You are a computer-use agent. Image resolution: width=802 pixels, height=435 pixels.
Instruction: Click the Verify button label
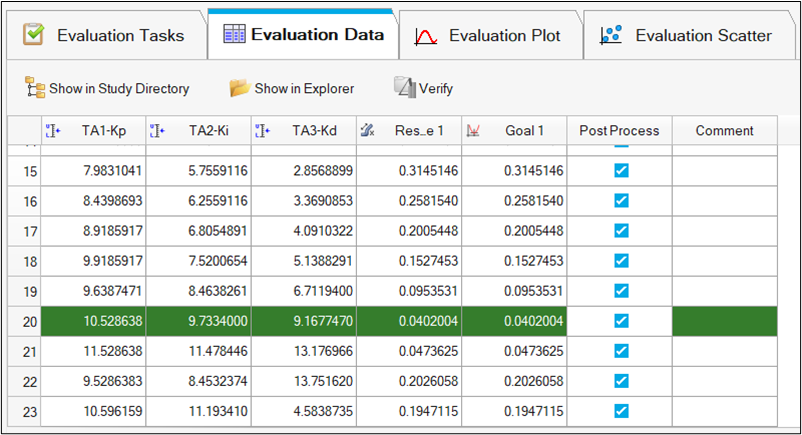coord(436,89)
